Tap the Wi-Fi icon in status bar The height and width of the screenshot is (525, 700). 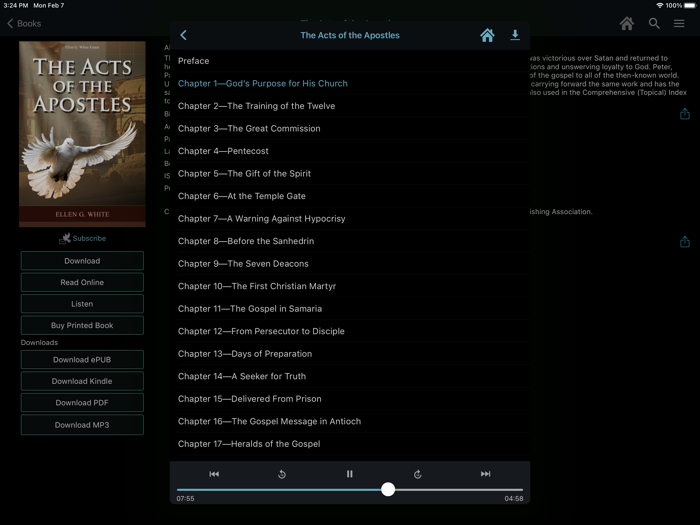point(660,5)
